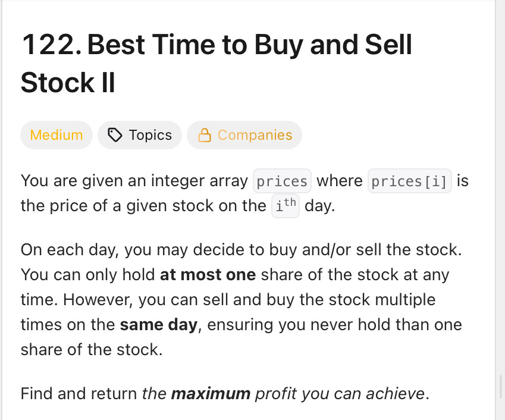Click the 'i th' superscript code chip

click(286, 206)
